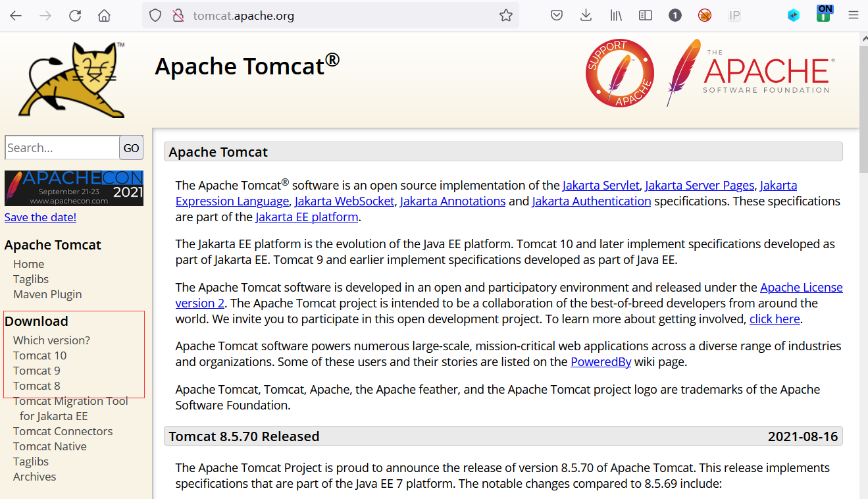Click the GO search button

coord(132,147)
